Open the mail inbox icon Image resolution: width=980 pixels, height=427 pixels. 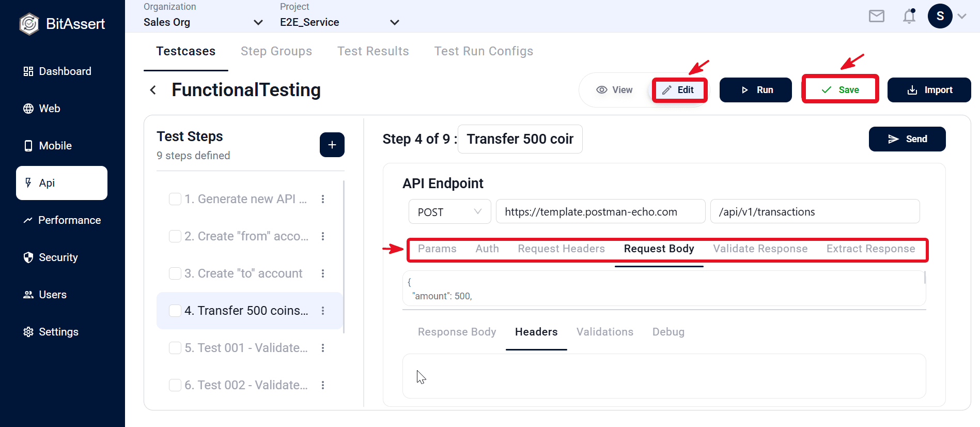click(877, 17)
